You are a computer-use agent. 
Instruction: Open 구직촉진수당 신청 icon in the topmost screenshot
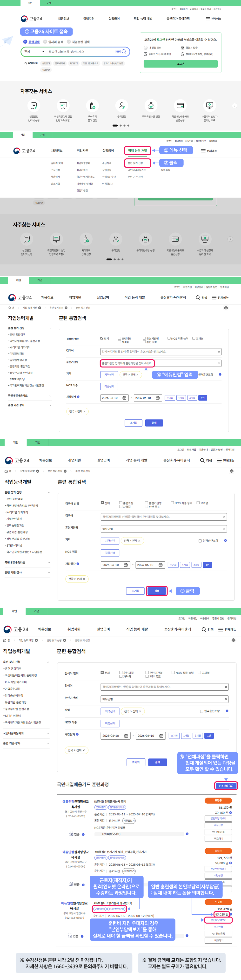pyautogui.click(x=151, y=105)
